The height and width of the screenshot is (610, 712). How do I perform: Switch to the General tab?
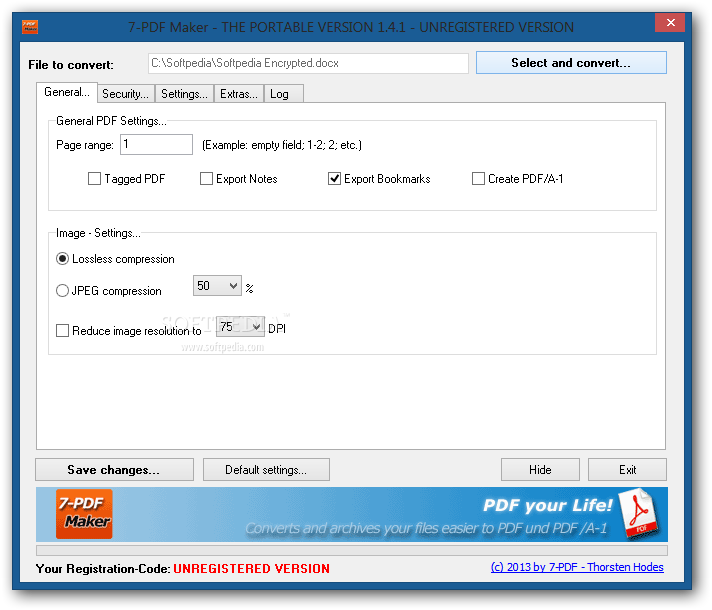click(67, 92)
